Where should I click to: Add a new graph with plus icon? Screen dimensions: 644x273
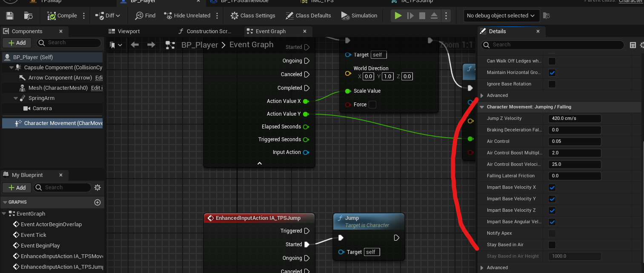point(97,202)
